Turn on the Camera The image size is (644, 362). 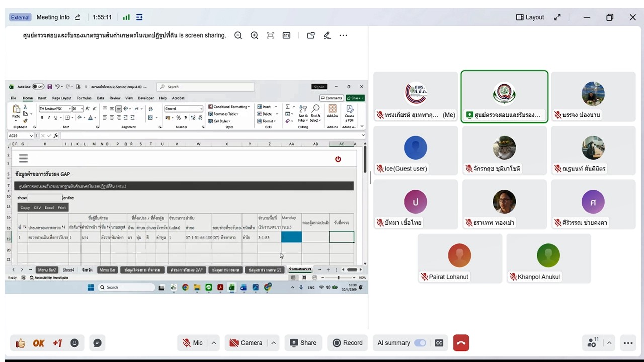coord(246,343)
